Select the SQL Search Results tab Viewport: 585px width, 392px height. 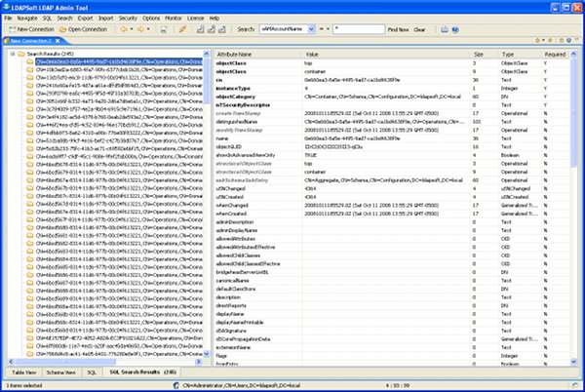click(x=142, y=372)
